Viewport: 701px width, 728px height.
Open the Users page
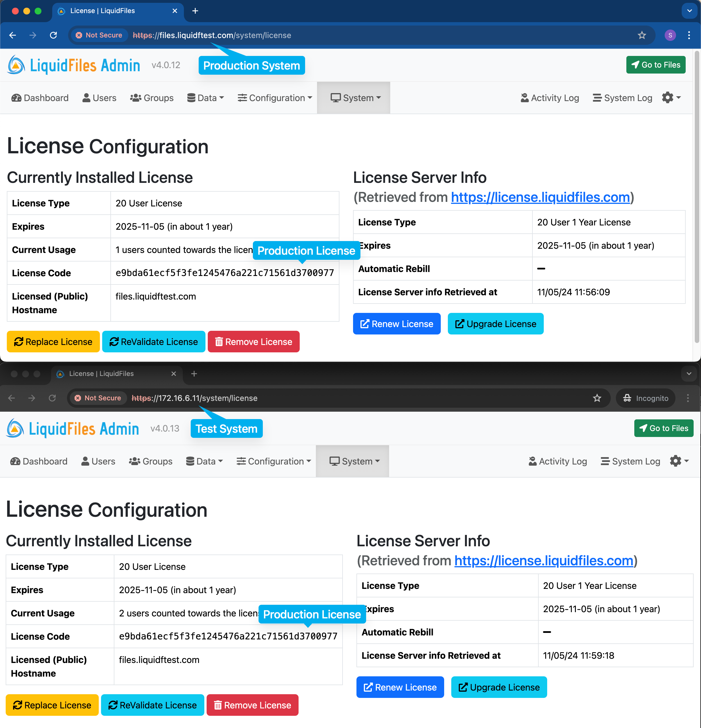[x=99, y=98]
